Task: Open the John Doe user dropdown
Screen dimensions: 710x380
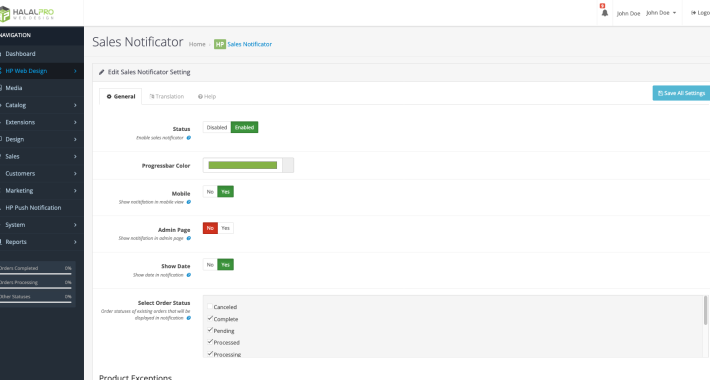Action: pyautogui.click(x=661, y=13)
